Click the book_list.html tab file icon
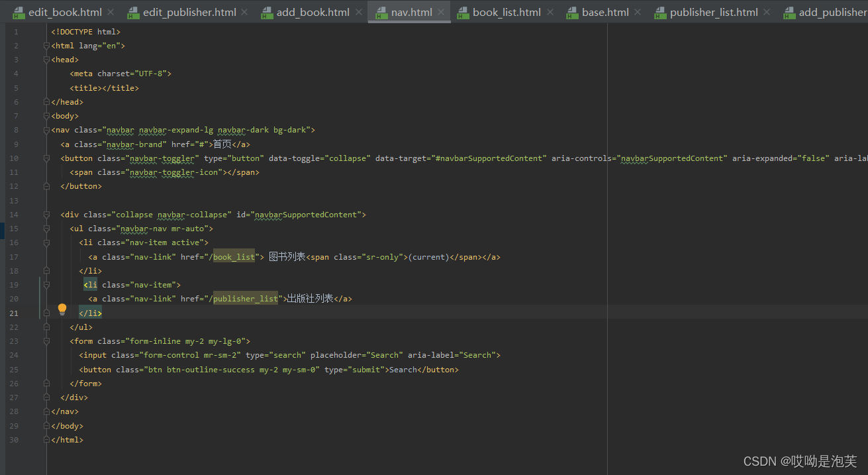This screenshot has width=868, height=475. pos(463,12)
